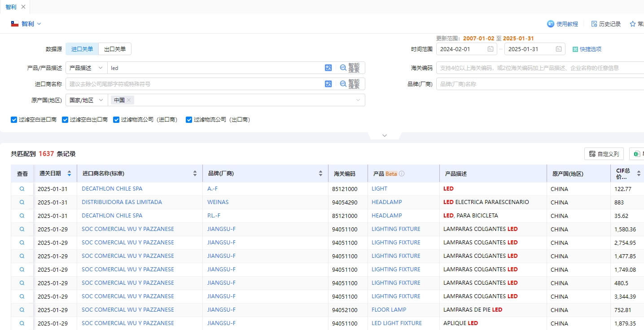Image resolution: width=644 pixels, height=330 pixels.
Task: Open the 国家/地区 origin type dropdown
Action: coord(87,100)
